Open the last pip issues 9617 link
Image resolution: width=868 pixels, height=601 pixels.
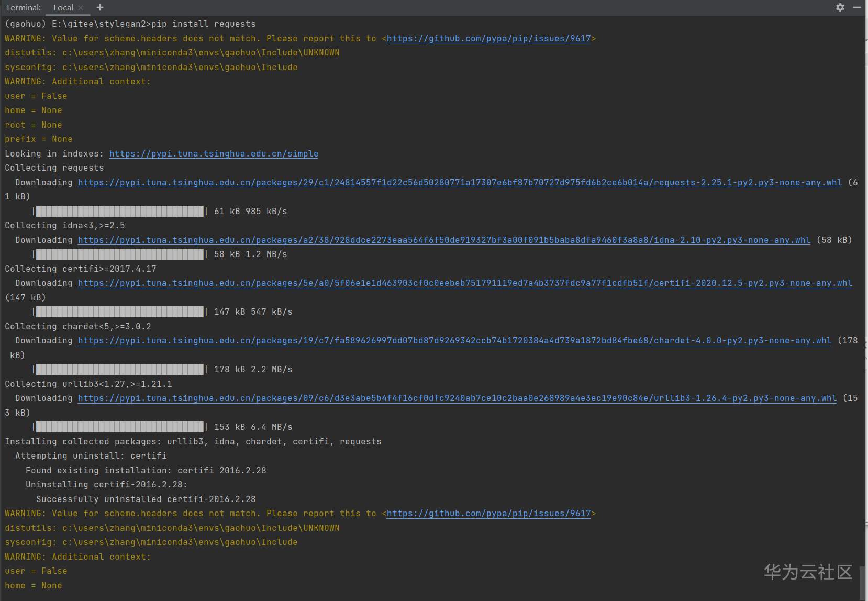click(x=488, y=514)
